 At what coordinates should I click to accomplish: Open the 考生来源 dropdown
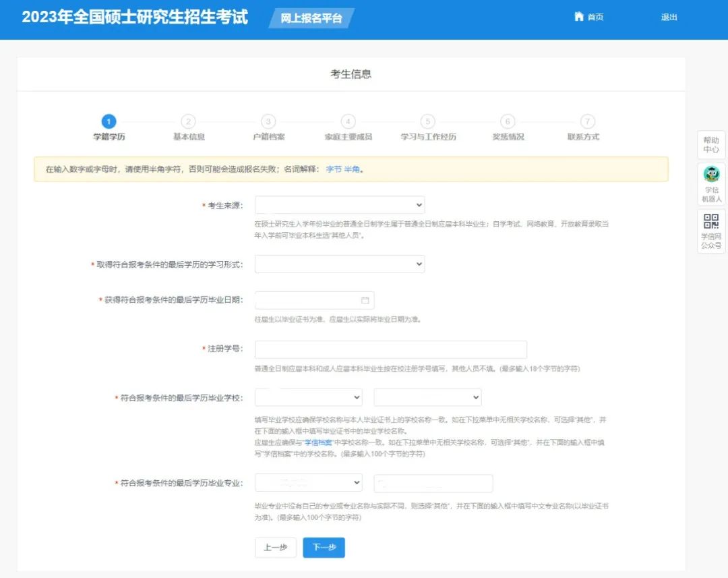(339, 205)
